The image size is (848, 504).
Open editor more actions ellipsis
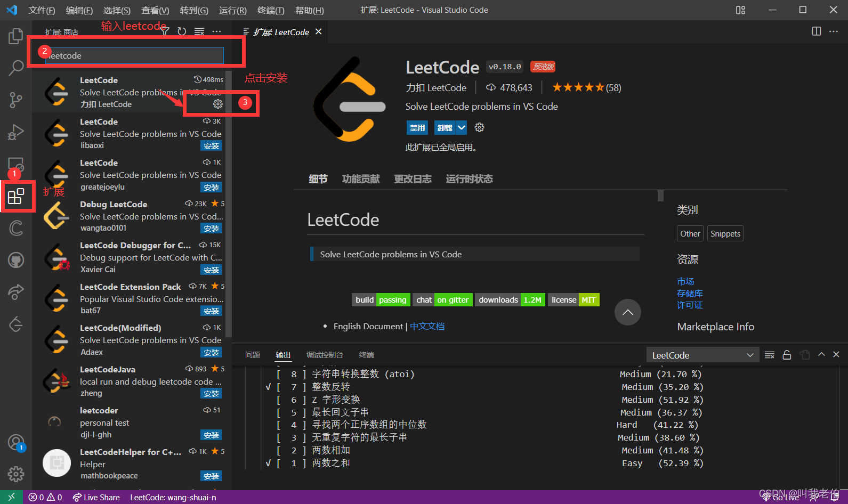(x=834, y=31)
